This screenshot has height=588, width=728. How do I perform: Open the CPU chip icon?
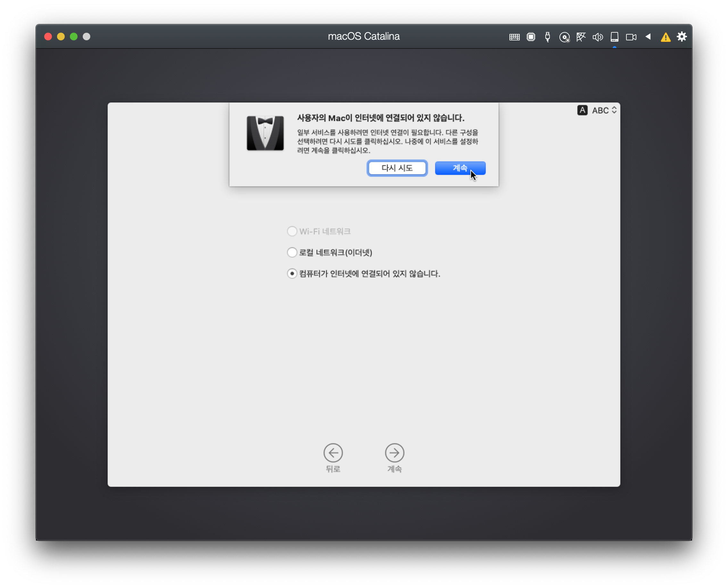[531, 37]
